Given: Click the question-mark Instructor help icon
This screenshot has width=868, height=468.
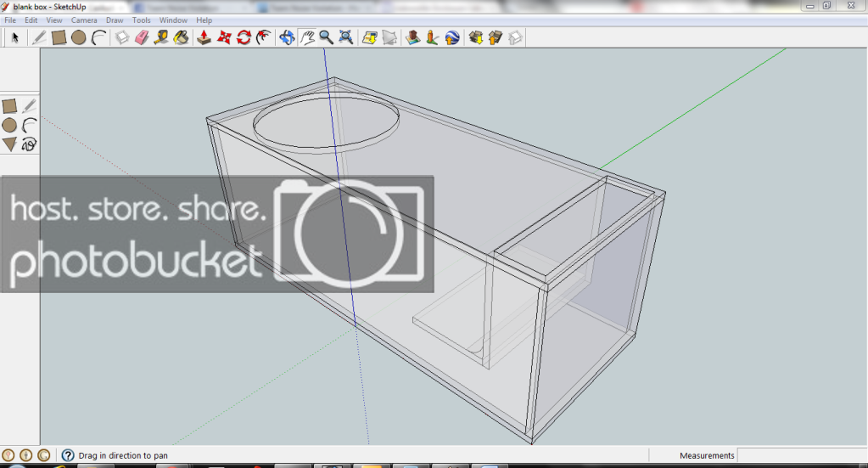Looking at the screenshot, I should (68, 455).
